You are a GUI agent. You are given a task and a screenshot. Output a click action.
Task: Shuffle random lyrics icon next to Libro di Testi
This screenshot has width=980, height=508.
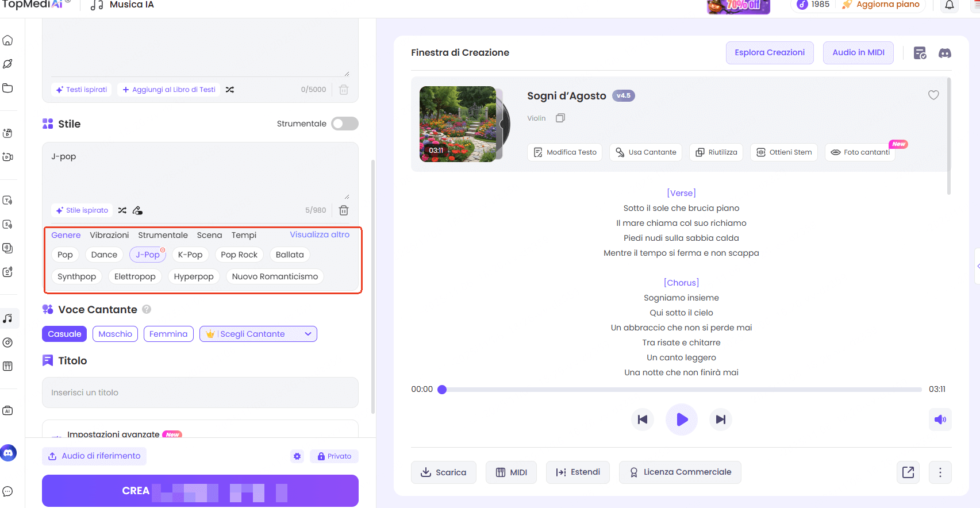click(x=230, y=90)
